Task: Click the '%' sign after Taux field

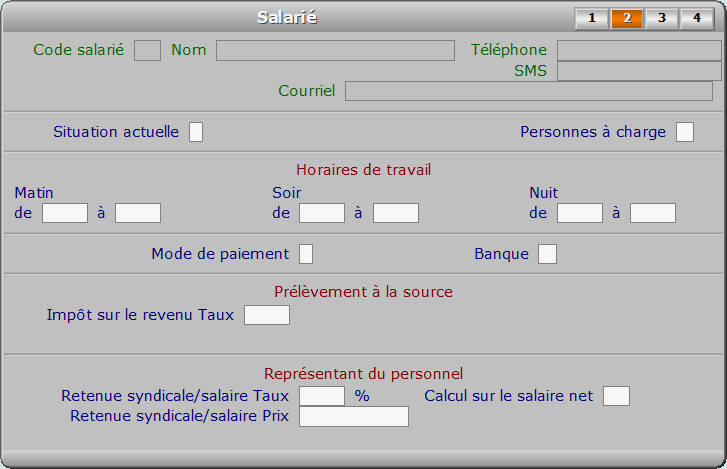Action: 362,396
